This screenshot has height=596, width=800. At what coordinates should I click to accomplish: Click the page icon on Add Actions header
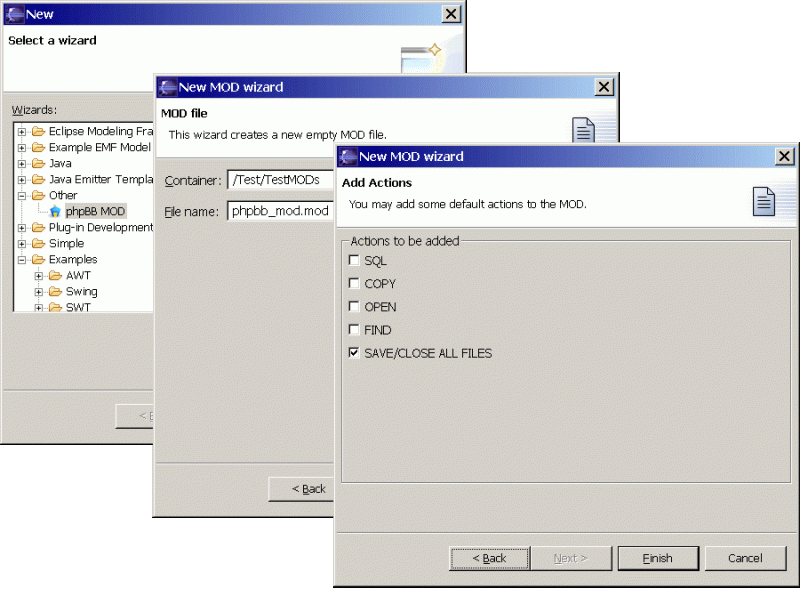click(x=765, y=199)
